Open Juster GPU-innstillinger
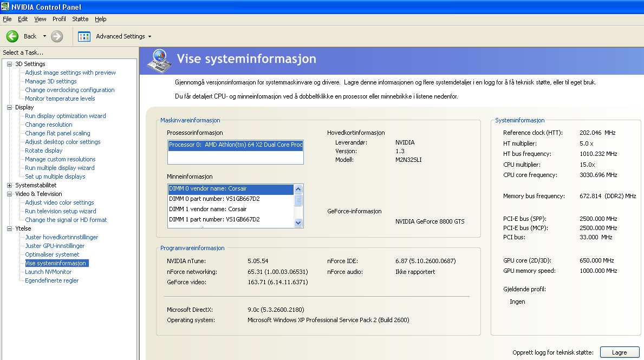The height and width of the screenshot is (360, 644). [x=55, y=245]
